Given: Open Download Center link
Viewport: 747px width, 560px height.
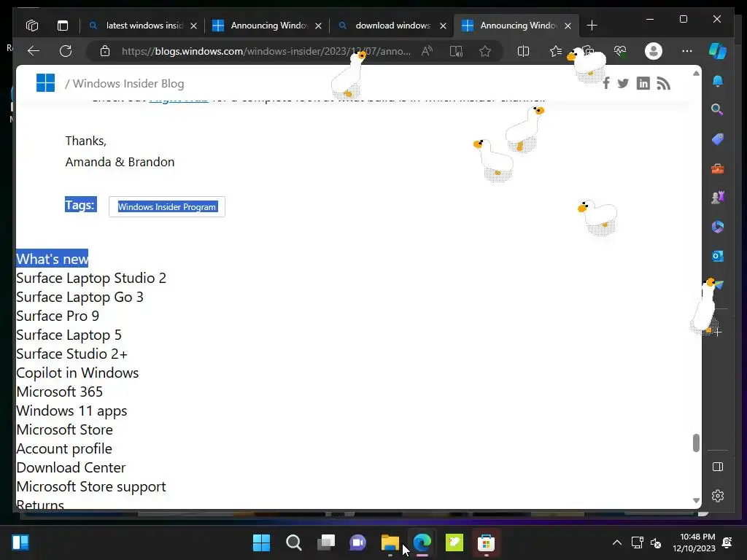Looking at the screenshot, I should (x=71, y=467).
